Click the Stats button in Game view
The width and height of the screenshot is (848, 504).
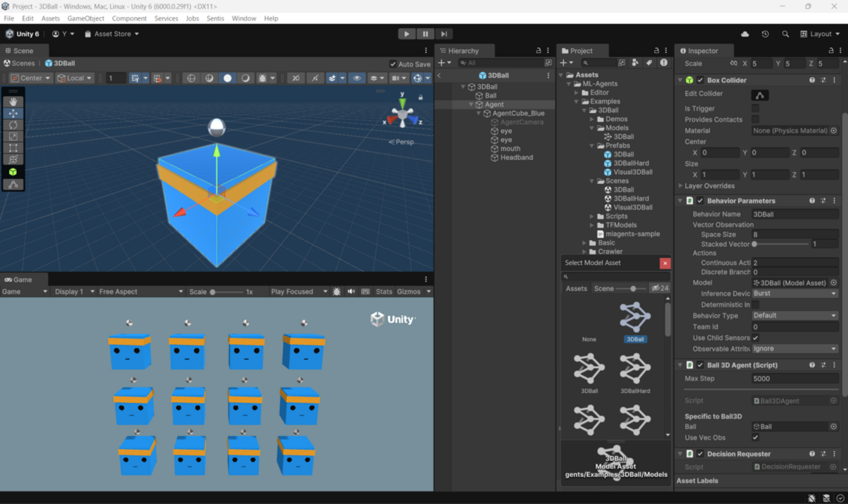tap(384, 292)
